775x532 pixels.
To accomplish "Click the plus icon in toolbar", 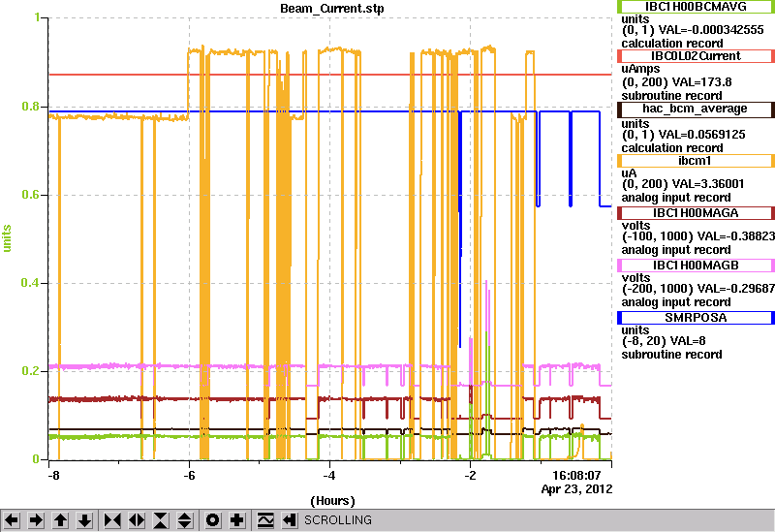I will coord(237,520).
